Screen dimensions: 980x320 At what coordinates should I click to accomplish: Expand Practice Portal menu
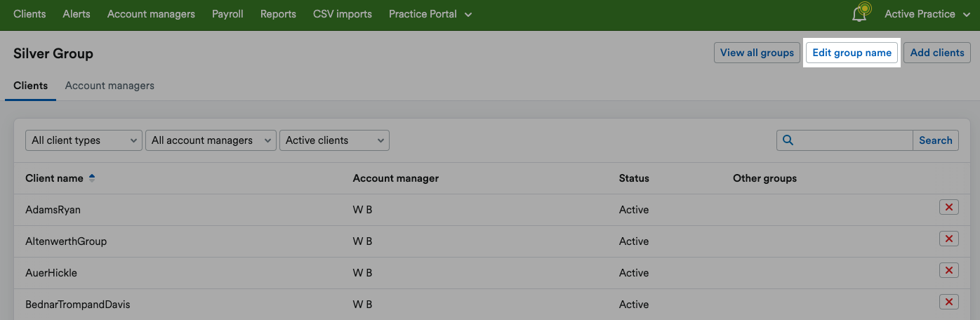pos(430,14)
